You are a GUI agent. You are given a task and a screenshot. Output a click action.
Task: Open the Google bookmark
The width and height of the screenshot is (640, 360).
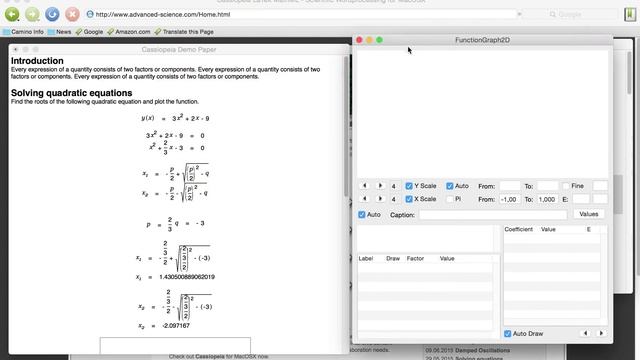[89, 32]
